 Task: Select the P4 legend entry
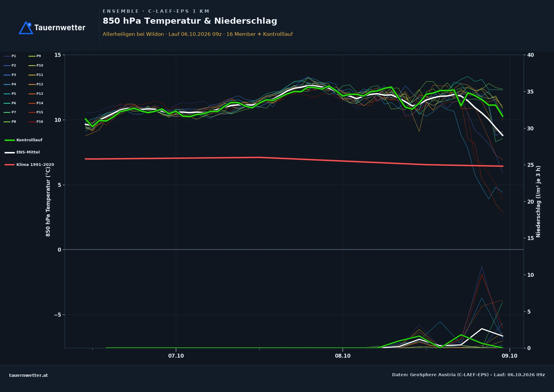pos(10,84)
